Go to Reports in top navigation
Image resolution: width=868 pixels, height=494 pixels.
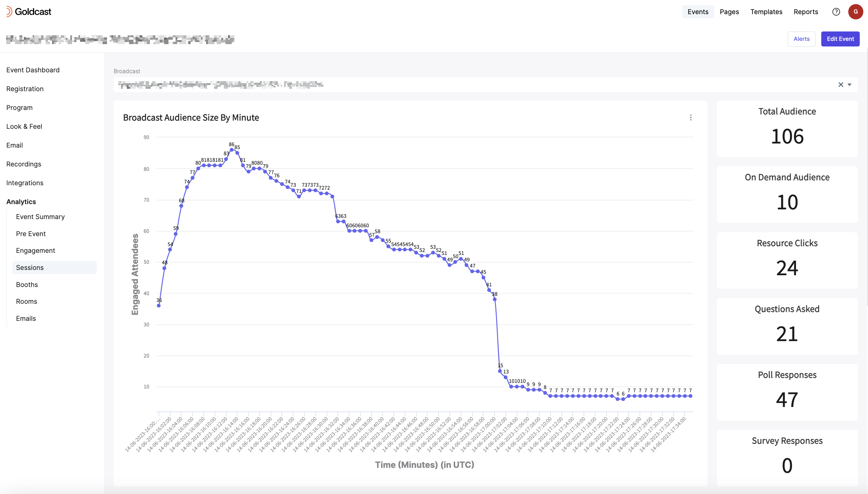(x=806, y=12)
